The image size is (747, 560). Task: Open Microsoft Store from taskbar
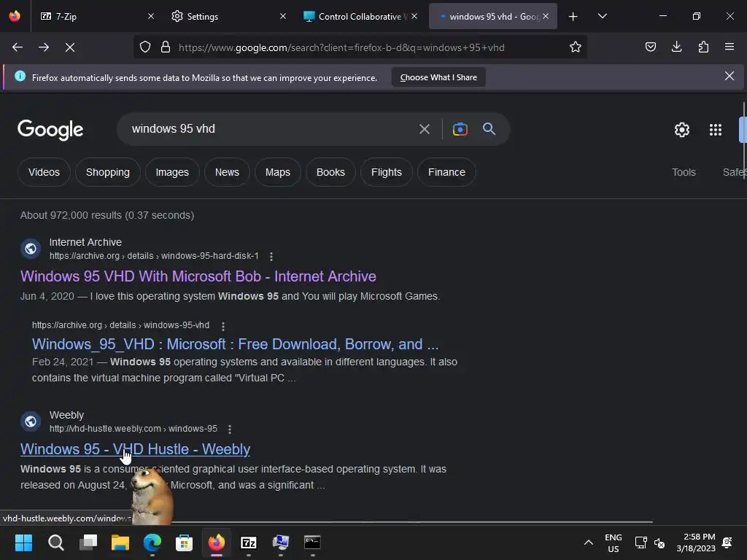(x=185, y=542)
